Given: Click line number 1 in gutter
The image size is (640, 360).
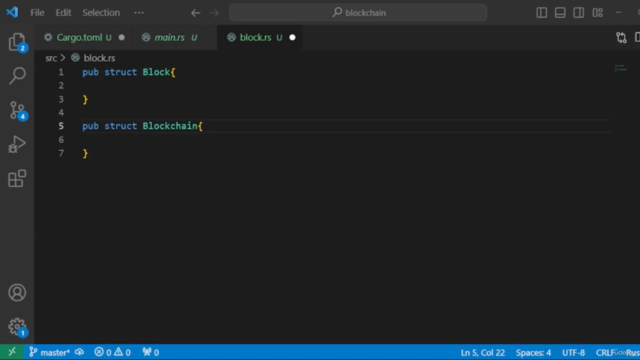Looking at the screenshot, I should pos(61,72).
